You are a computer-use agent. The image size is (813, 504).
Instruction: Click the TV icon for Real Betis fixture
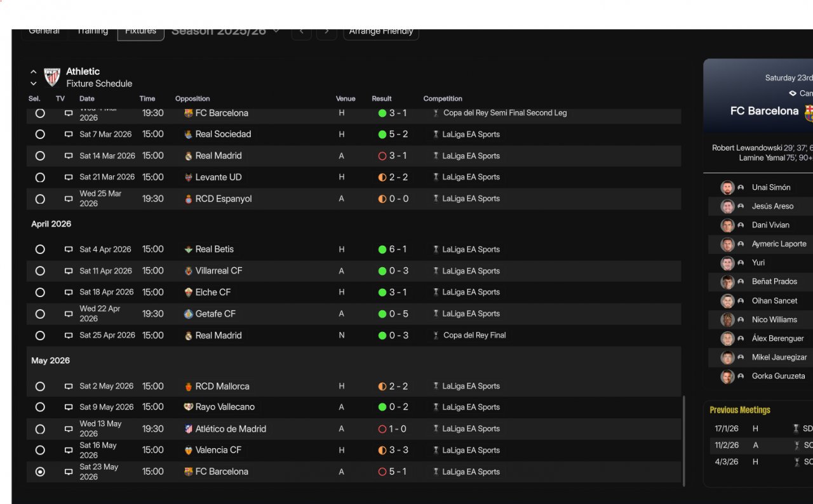69,249
